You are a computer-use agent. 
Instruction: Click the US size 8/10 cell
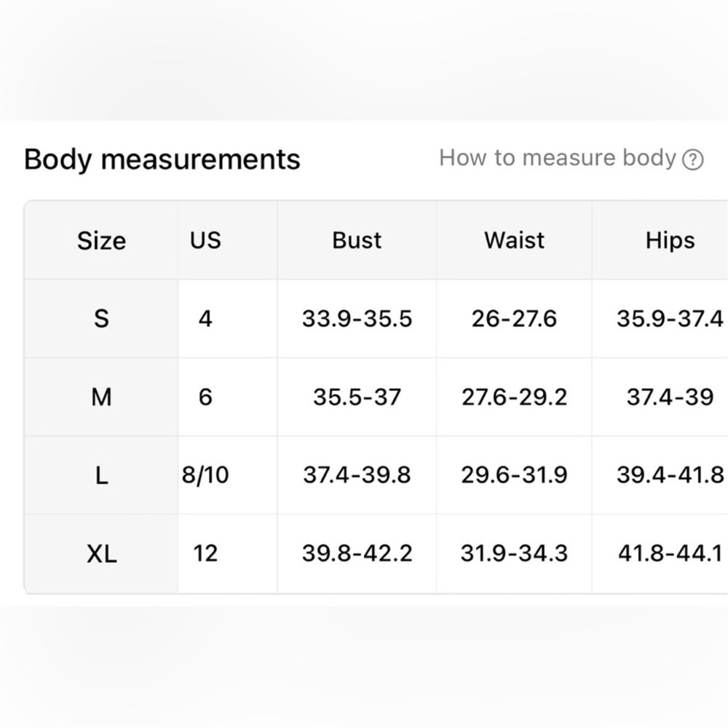[205, 475]
